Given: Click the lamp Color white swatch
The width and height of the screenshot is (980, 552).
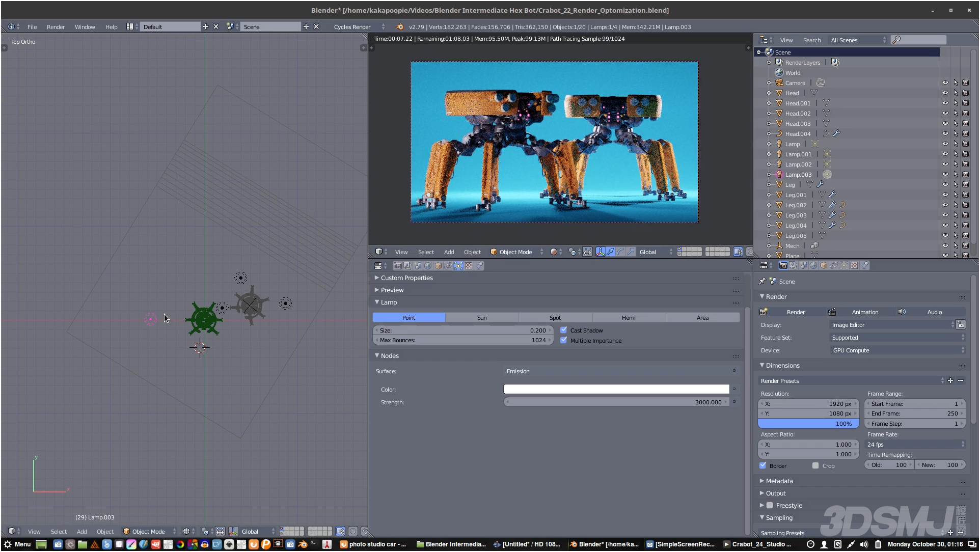Looking at the screenshot, I should (616, 389).
